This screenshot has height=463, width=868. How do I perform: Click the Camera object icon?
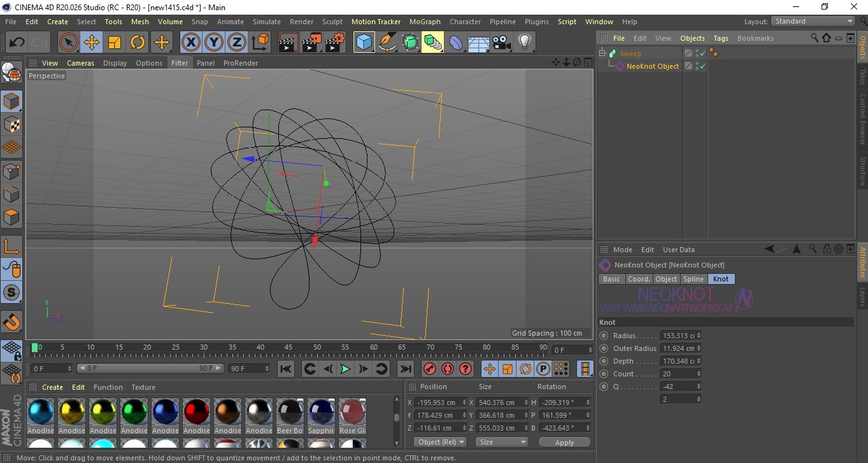click(x=501, y=43)
